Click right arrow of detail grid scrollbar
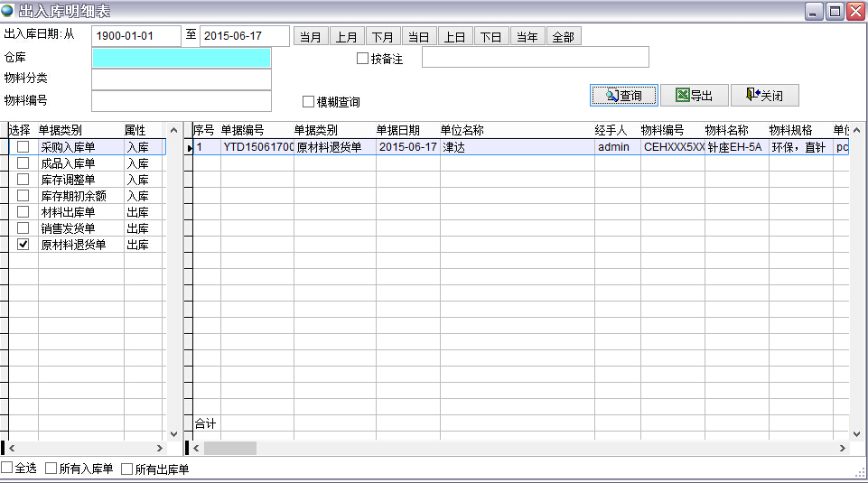Viewport: 868px width, 483px height. tap(844, 448)
